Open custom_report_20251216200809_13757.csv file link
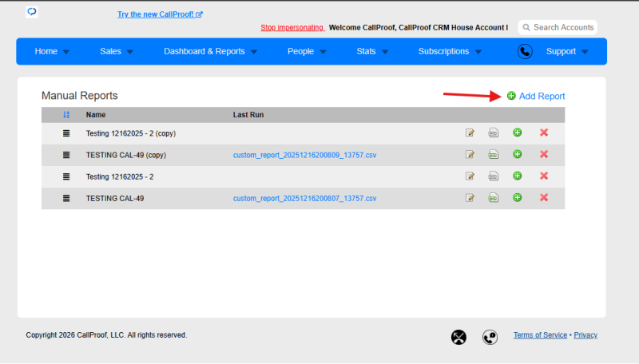The width and height of the screenshot is (639, 364). click(304, 155)
